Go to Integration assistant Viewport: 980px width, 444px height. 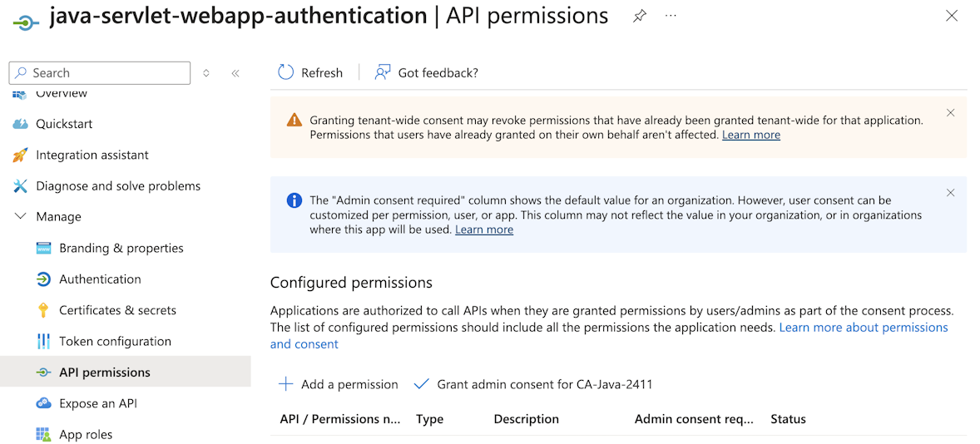92,155
